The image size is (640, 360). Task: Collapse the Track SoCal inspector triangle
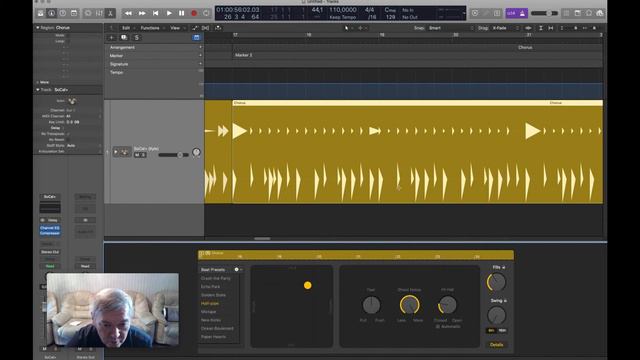click(38, 90)
